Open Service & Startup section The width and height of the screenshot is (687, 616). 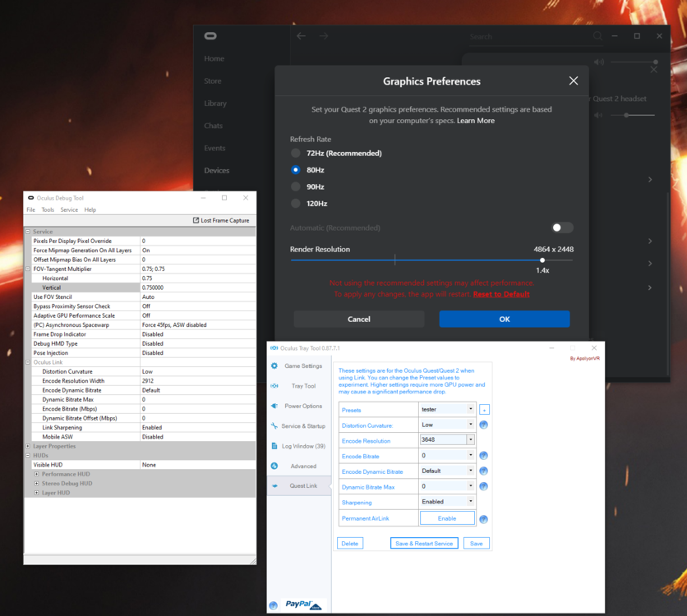302,426
